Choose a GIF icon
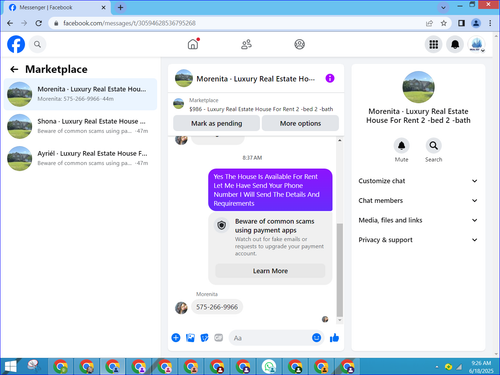The image size is (500, 375). [x=219, y=338]
